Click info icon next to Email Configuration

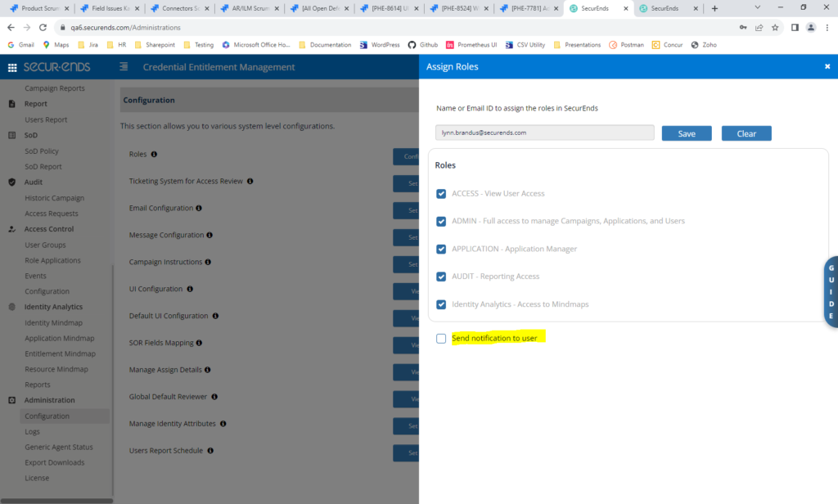click(x=199, y=209)
